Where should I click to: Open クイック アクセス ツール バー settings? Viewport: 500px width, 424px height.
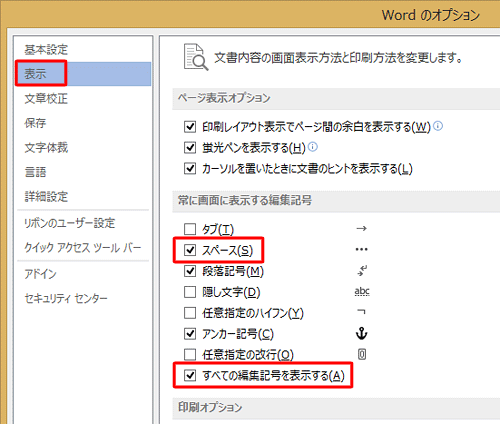click(x=82, y=248)
